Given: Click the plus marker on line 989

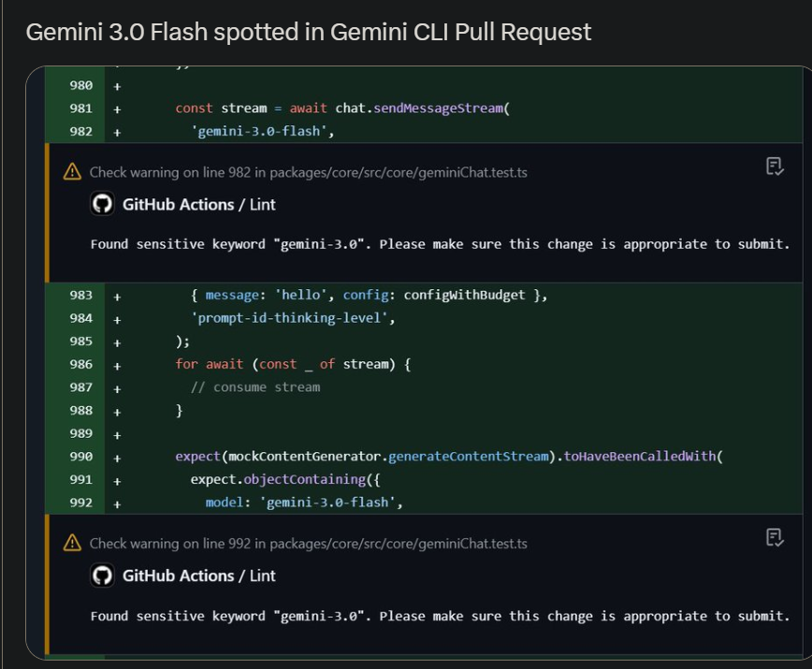Looking at the screenshot, I should coord(117,435).
